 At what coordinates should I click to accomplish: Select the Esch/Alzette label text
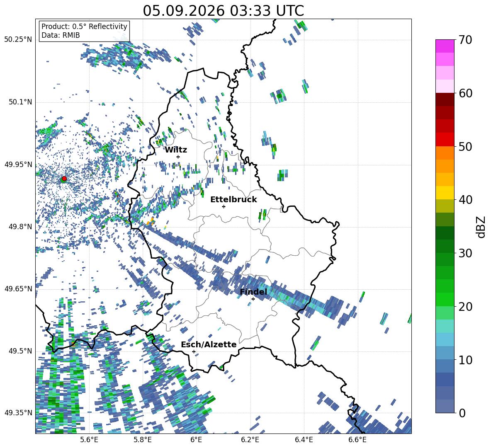(209, 344)
